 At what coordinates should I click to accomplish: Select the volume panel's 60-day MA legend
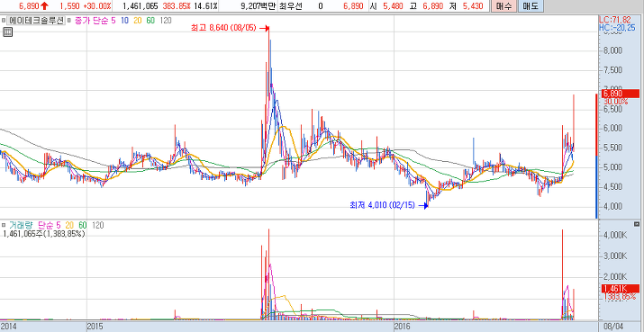pyautogui.click(x=83, y=225)
